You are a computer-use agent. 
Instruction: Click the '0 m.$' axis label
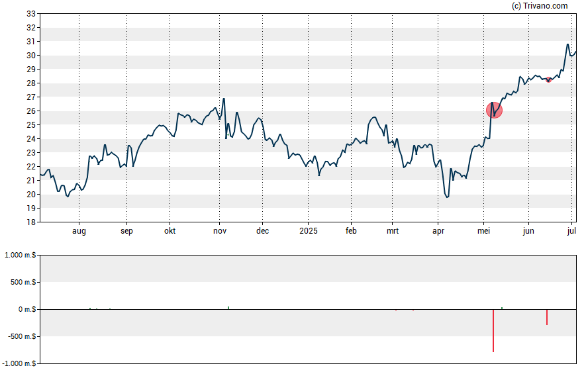tap(27, 309)
